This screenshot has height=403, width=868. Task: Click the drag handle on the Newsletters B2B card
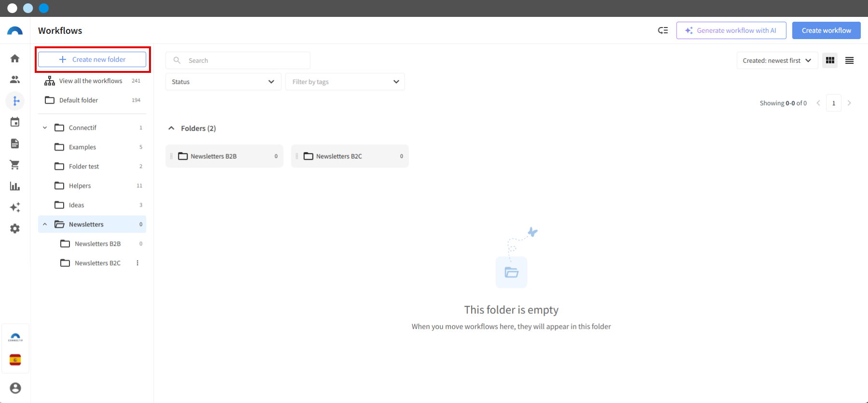coord(171,156)
